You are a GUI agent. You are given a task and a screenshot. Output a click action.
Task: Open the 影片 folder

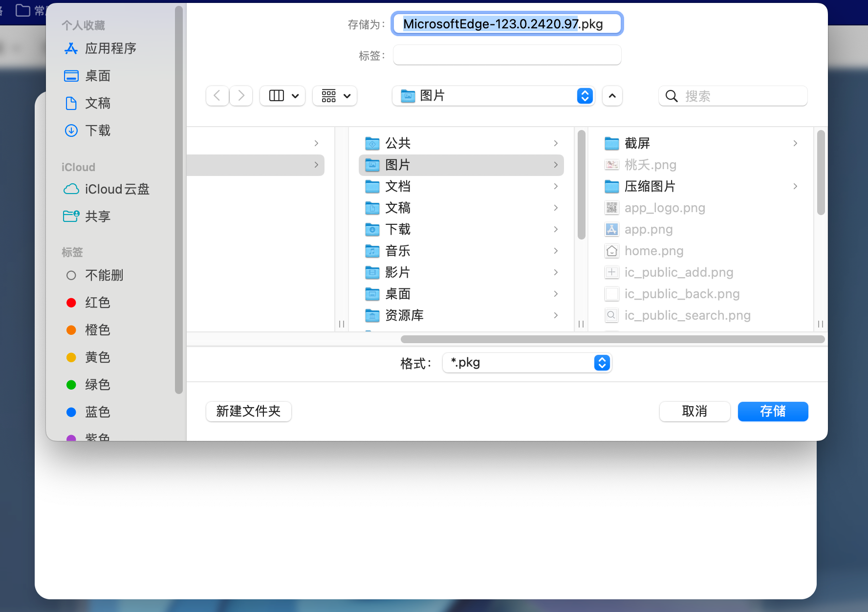(461, 272)
